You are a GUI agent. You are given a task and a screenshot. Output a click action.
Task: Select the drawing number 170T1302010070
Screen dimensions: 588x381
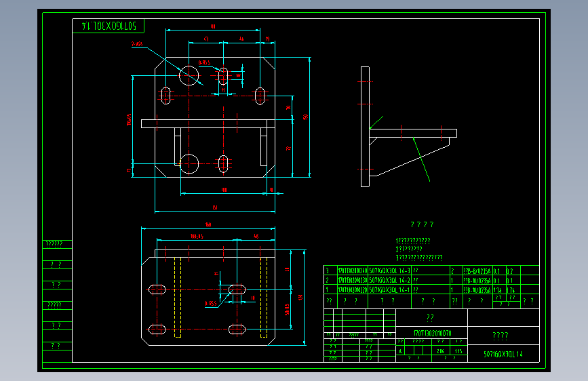tap(432, 333)
